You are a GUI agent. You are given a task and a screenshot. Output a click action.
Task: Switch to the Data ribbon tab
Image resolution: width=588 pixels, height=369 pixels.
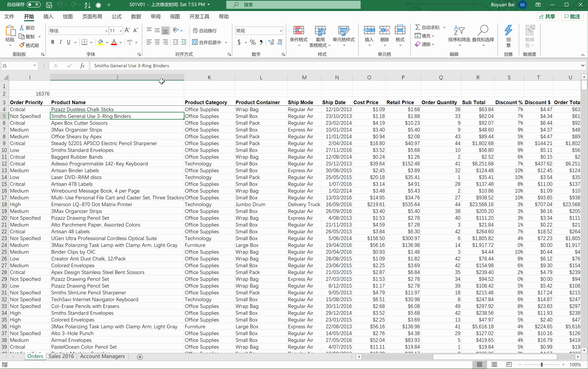pos(136,17)
